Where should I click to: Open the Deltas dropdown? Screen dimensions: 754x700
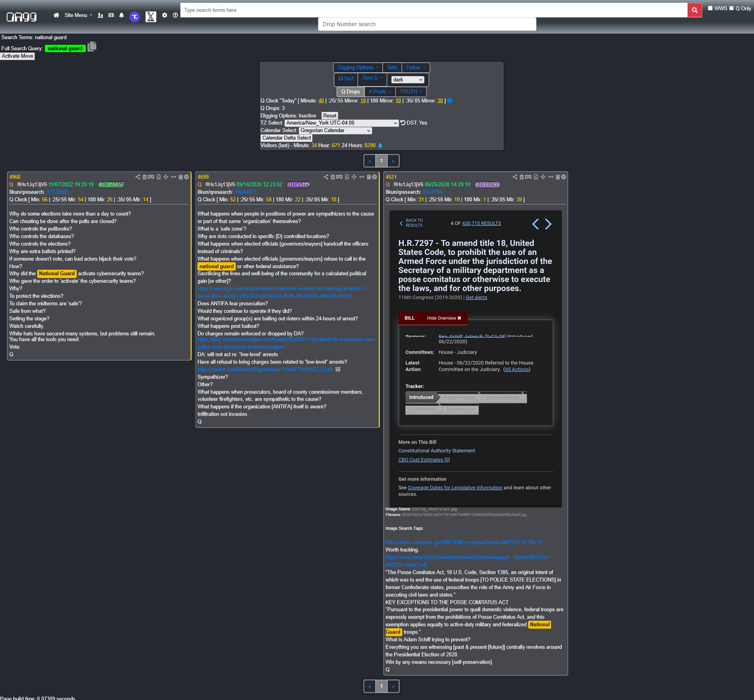pos(415,68)
